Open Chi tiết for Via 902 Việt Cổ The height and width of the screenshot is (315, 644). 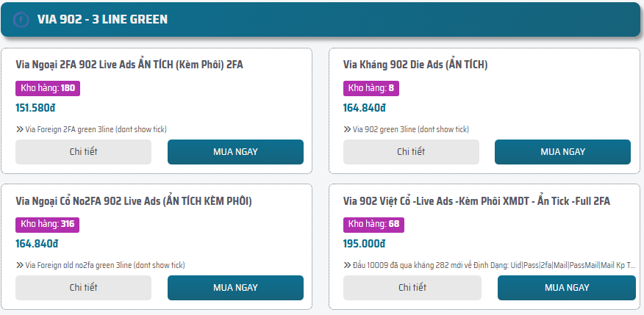coord(412,288)
